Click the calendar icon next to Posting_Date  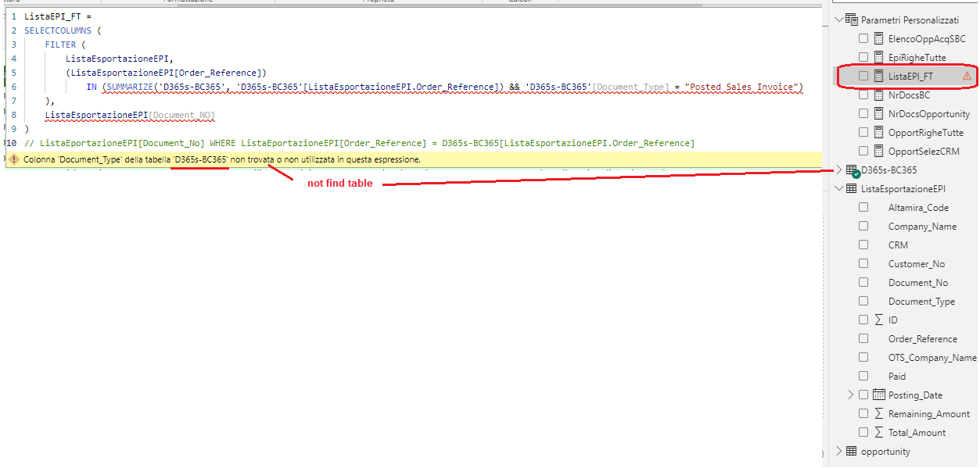point(878,395)
